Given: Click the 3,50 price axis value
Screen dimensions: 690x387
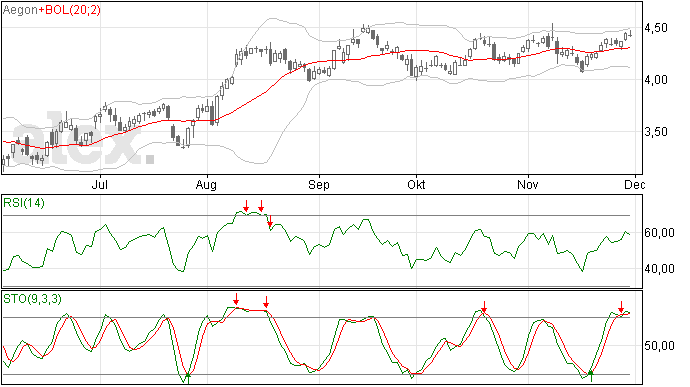Looking at the screenshot, I should (656, 132).
